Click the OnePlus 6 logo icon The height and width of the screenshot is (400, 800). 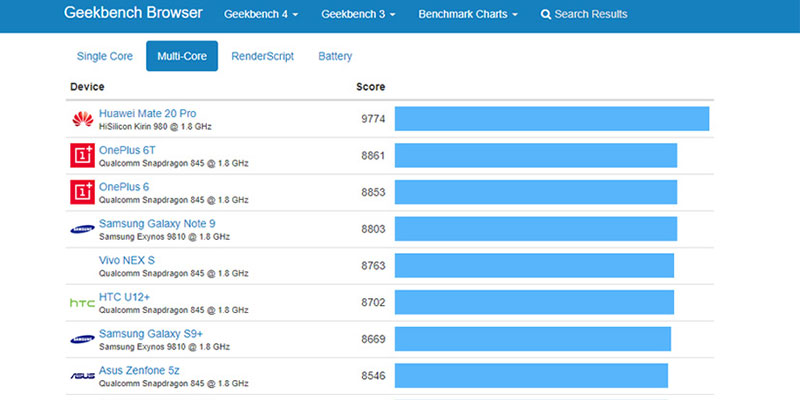tap(83, 192)
